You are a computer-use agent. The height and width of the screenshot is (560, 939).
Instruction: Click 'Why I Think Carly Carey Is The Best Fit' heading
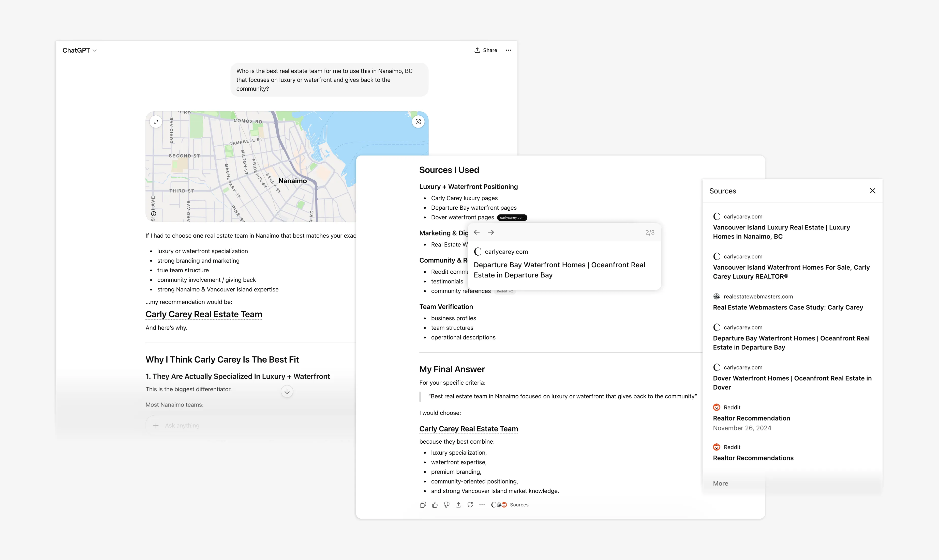pyautogui.click(x=222, y=360)
